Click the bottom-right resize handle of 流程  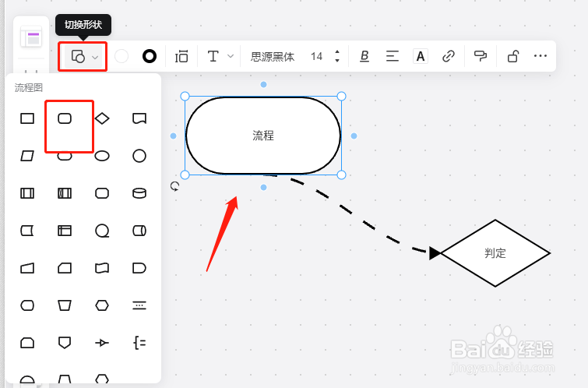[341, 175]
